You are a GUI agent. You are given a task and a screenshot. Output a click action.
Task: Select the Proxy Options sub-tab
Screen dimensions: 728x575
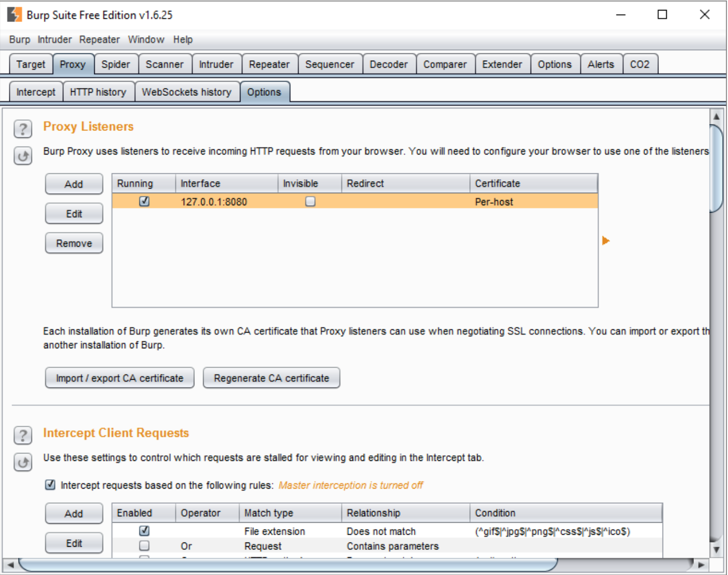point(264,92)
